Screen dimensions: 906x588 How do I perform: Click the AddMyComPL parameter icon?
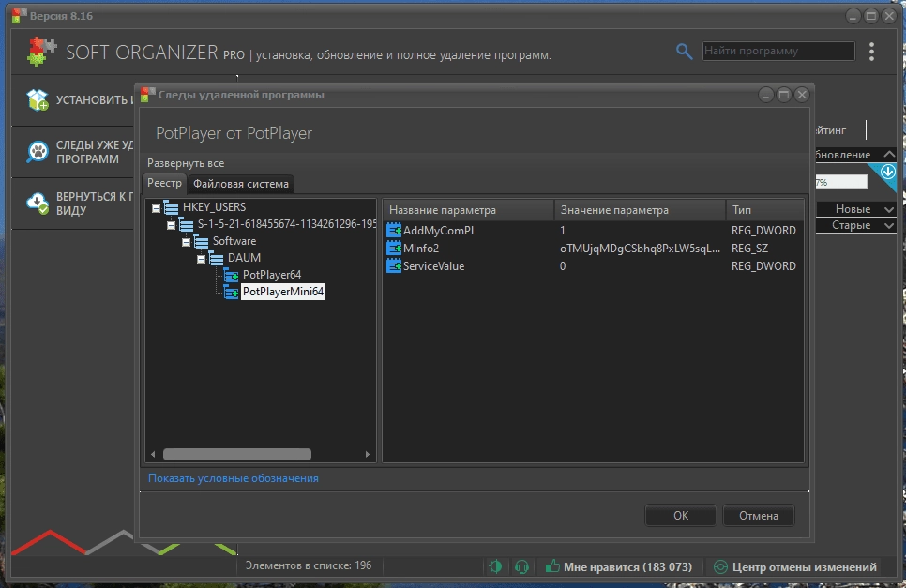pos(394,231)
